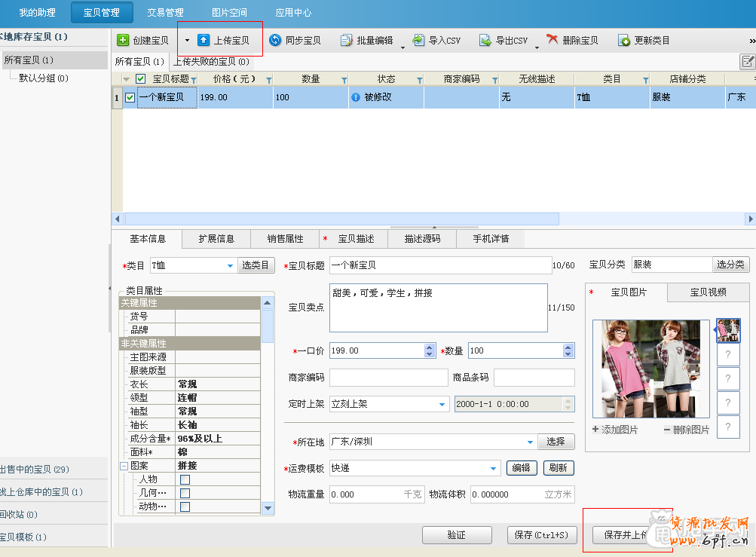The image size is (756, 557).
Task: Open the 交易管理 top menu tab
Action: pyautogui.click(x=165, y=12)
